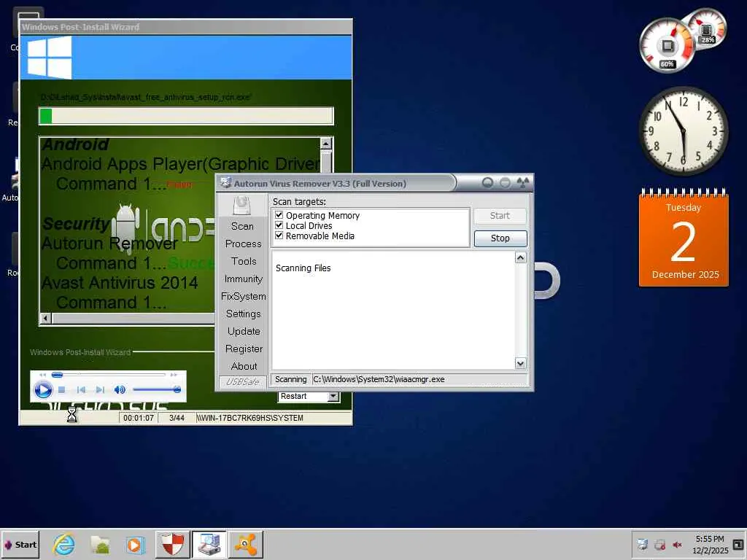
Task: Switch to the red shield taskbar app
Action: tap(172, 544)
